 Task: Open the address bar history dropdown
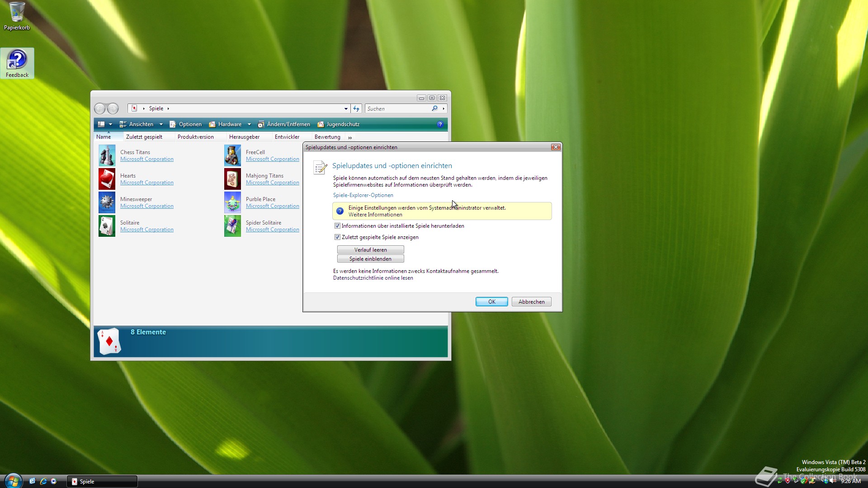point(346,109)
